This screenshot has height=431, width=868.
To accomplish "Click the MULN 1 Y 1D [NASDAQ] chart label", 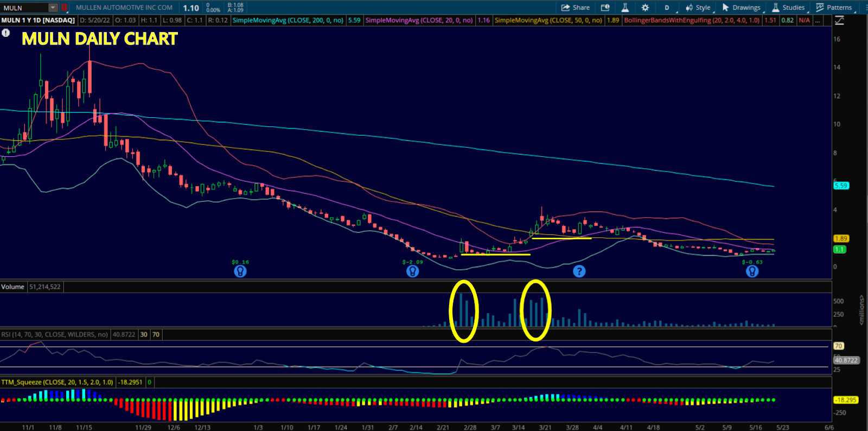I will tap(38, 20).
